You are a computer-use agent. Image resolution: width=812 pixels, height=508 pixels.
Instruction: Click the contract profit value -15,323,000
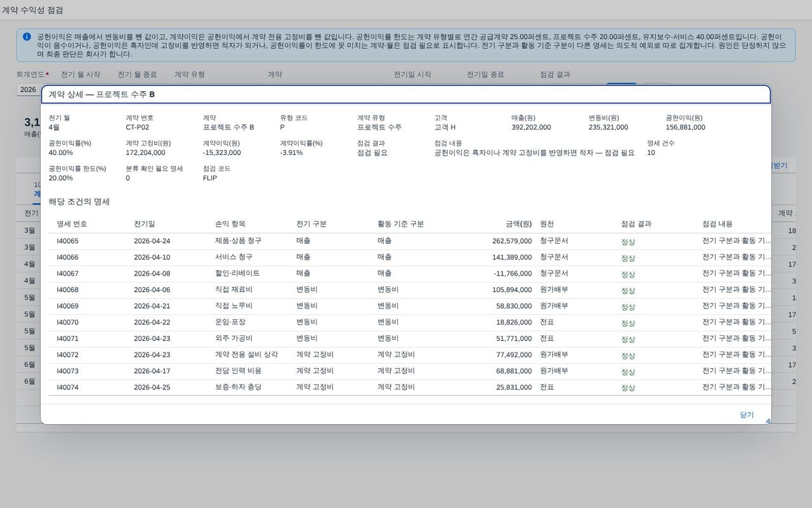[x=222, y=152]
